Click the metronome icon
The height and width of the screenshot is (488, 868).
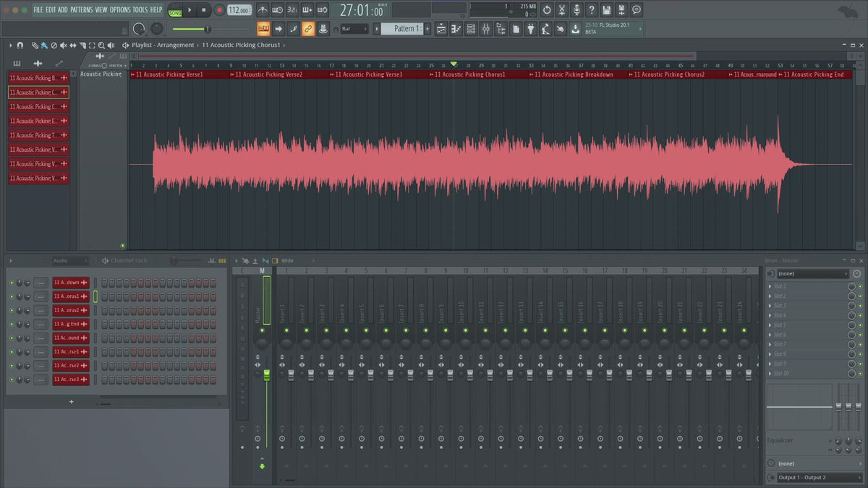(x=262, y=10)
